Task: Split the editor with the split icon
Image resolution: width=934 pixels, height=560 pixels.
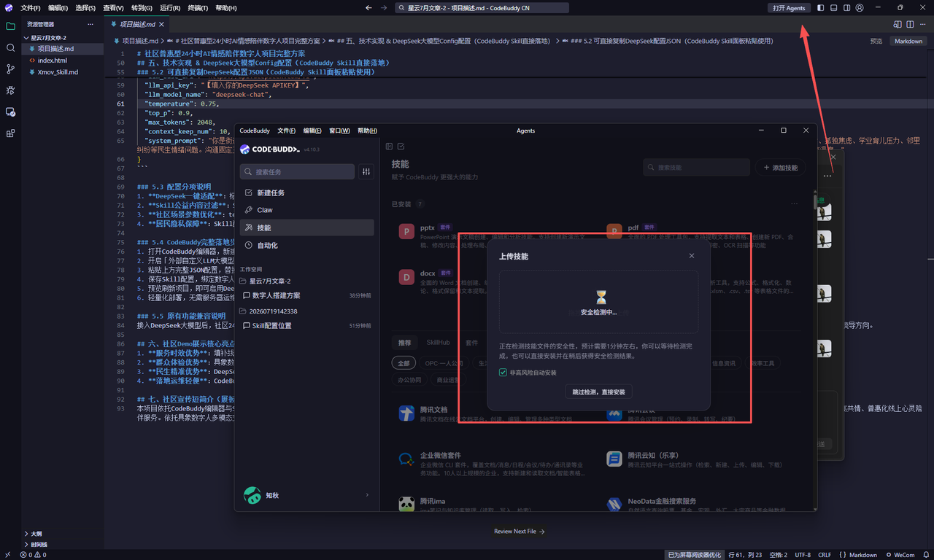Action: 911,24
